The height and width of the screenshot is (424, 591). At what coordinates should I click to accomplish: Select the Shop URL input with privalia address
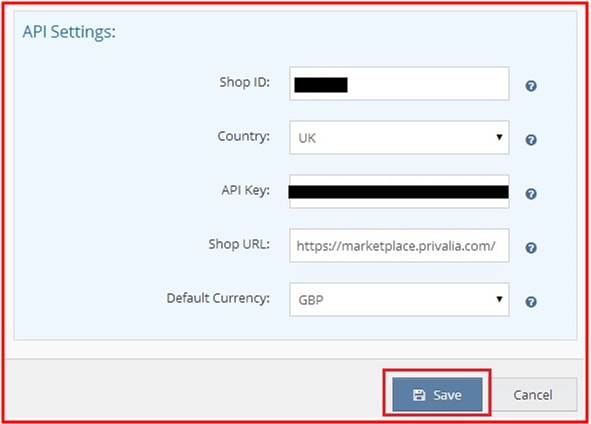[399, 245]
